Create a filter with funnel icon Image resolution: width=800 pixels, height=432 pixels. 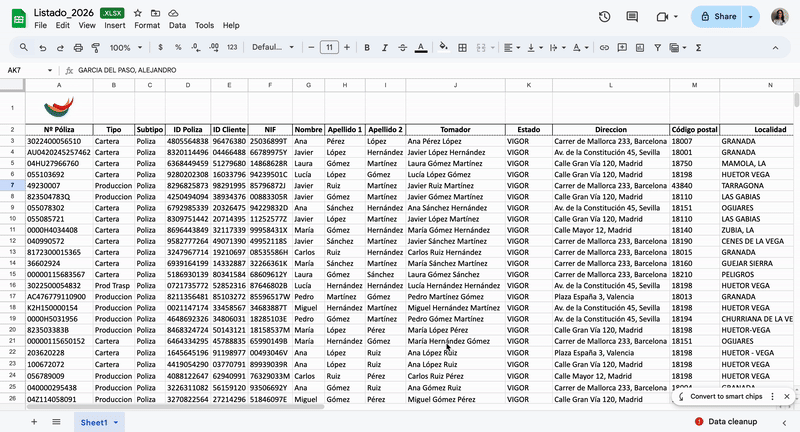pyautogui.click(x=658, y=47)
